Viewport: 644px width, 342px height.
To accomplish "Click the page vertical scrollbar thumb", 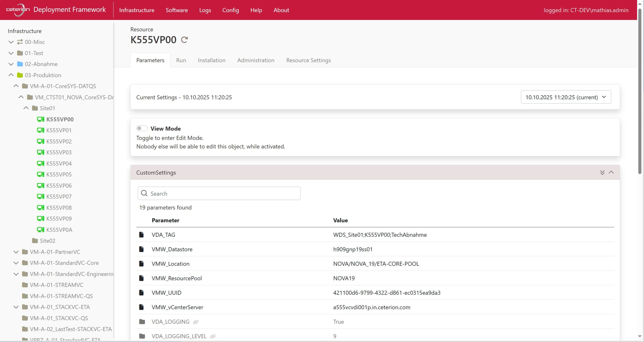I will (640, 91).
